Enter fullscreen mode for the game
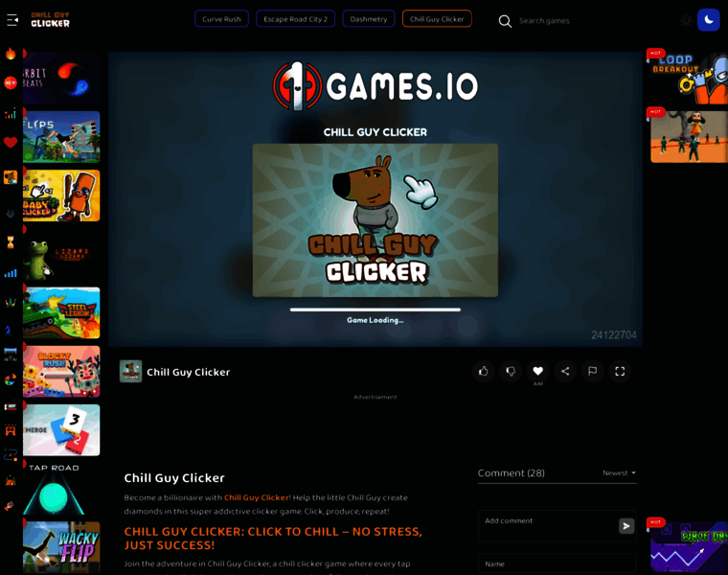This screenshot has height=575, width=728. pyautogui.click(x=620, y=371)
